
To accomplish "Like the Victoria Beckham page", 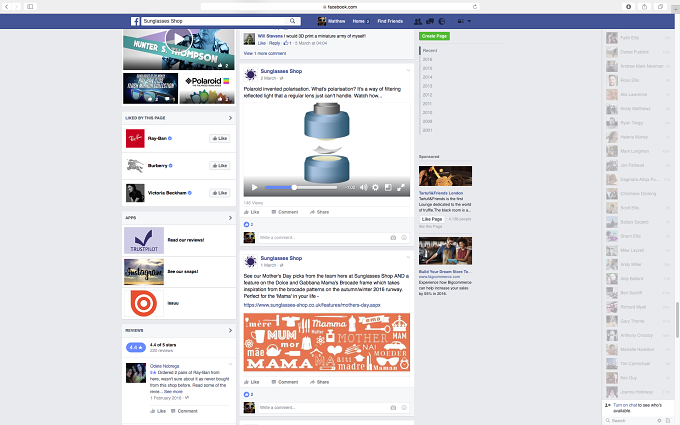I will tap(220, 193).
